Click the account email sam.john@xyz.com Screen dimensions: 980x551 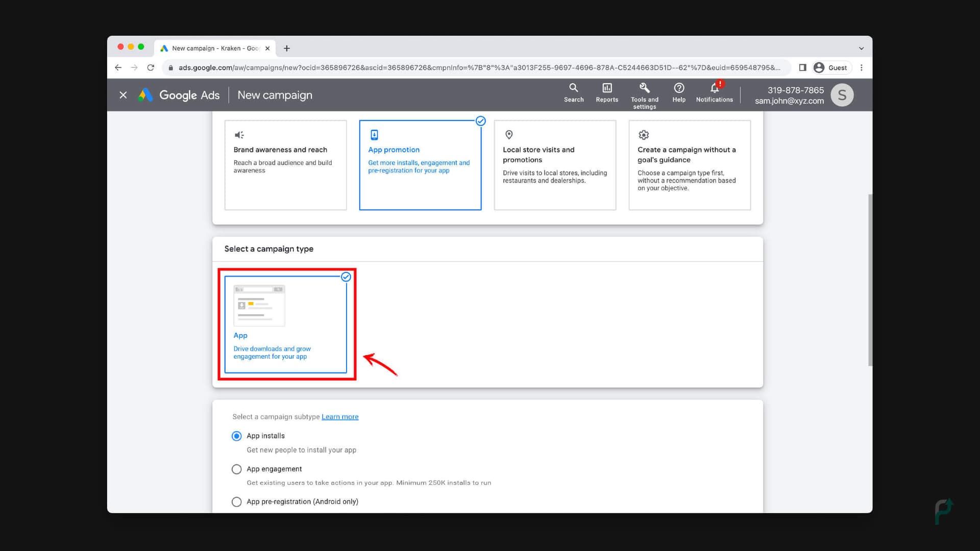tap(789, 101)
